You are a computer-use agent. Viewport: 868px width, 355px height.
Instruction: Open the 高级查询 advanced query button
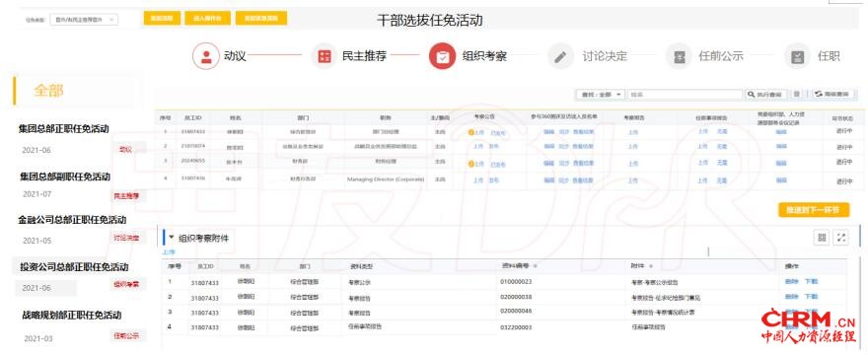832,95
